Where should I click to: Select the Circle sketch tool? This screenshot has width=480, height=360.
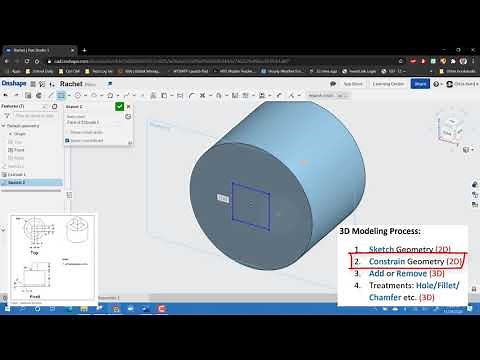[x=78, y=96]
